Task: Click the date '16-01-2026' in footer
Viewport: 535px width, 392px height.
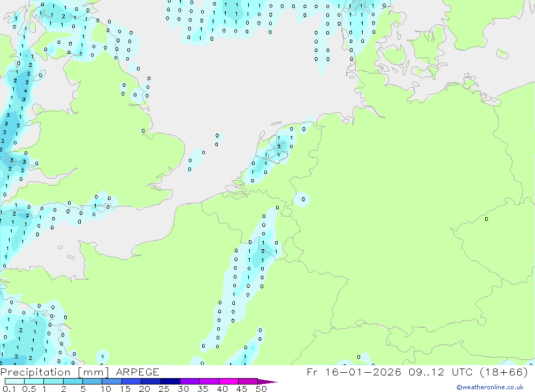Action: coord(363,372)
